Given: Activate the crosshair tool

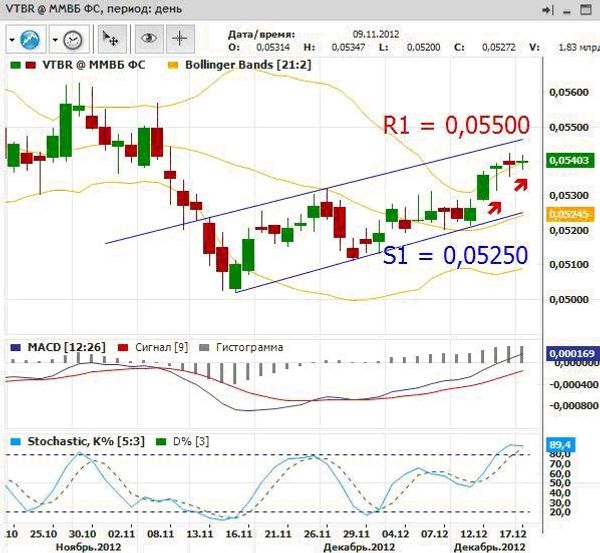Looking at the screenshot, I should [180, 38].
